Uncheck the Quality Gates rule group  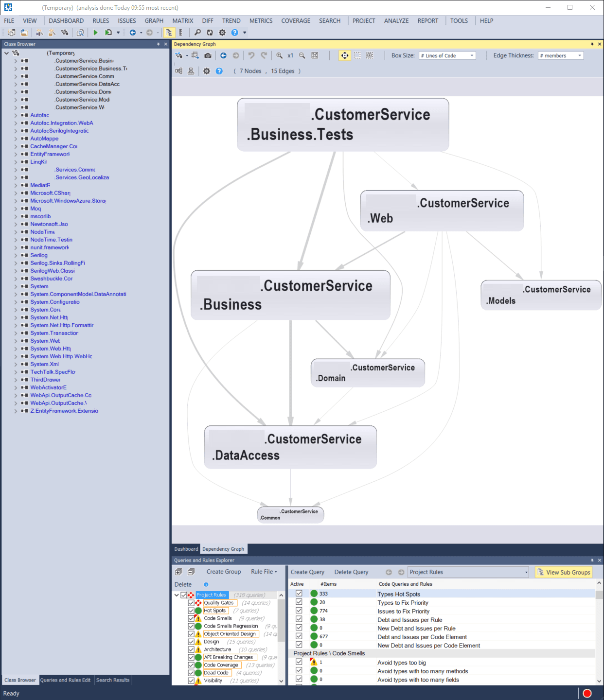click(x=191, y=602)
